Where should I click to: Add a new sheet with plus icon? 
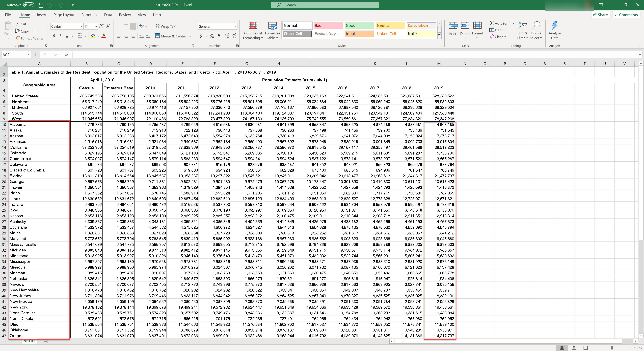point(46,341)
